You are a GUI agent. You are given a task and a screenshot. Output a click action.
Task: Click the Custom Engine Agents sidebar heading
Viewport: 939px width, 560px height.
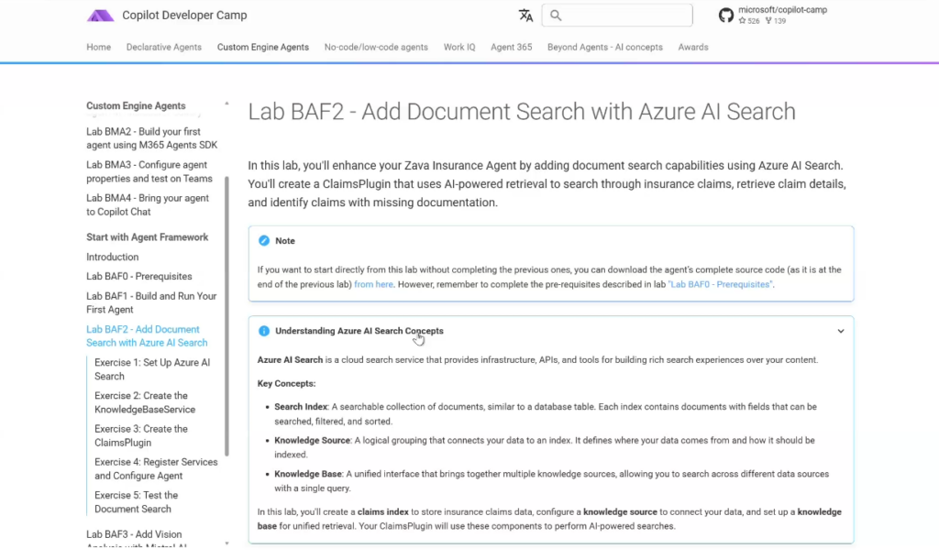pyautogui.click(x=136, y=106)
